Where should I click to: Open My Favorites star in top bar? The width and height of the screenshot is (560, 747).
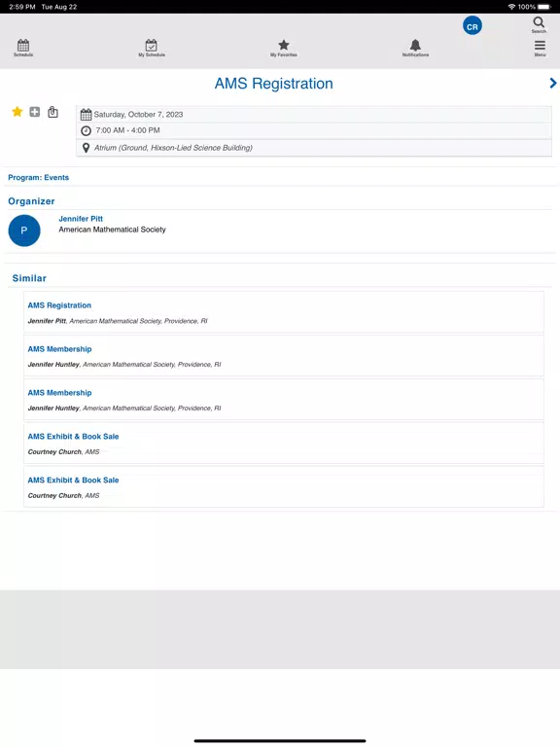(283, 48)
